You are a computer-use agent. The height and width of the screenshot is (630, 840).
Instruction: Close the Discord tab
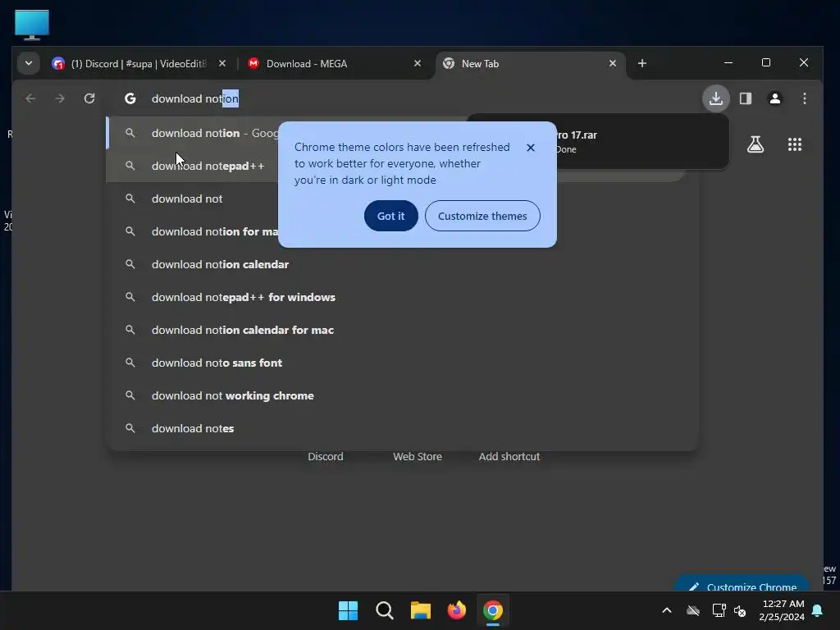coord(222,63)
